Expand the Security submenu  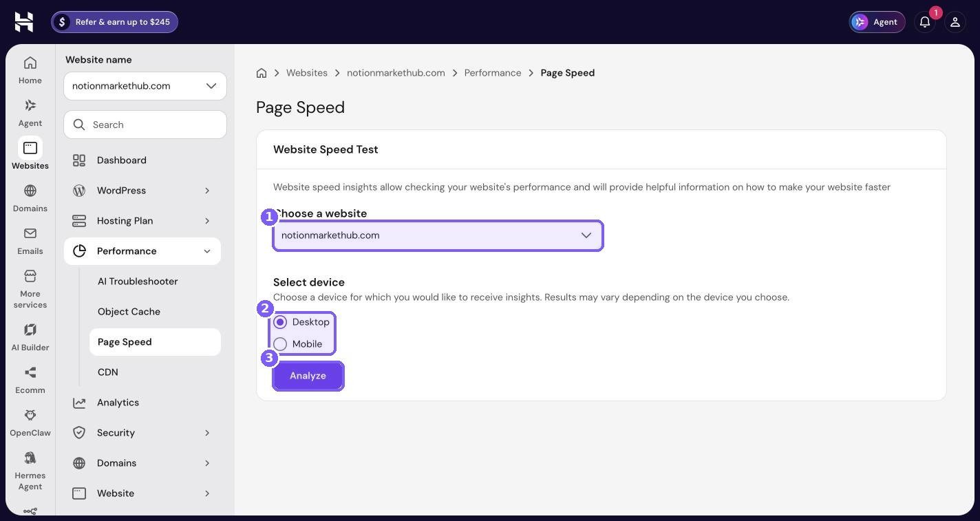point(142,433)
